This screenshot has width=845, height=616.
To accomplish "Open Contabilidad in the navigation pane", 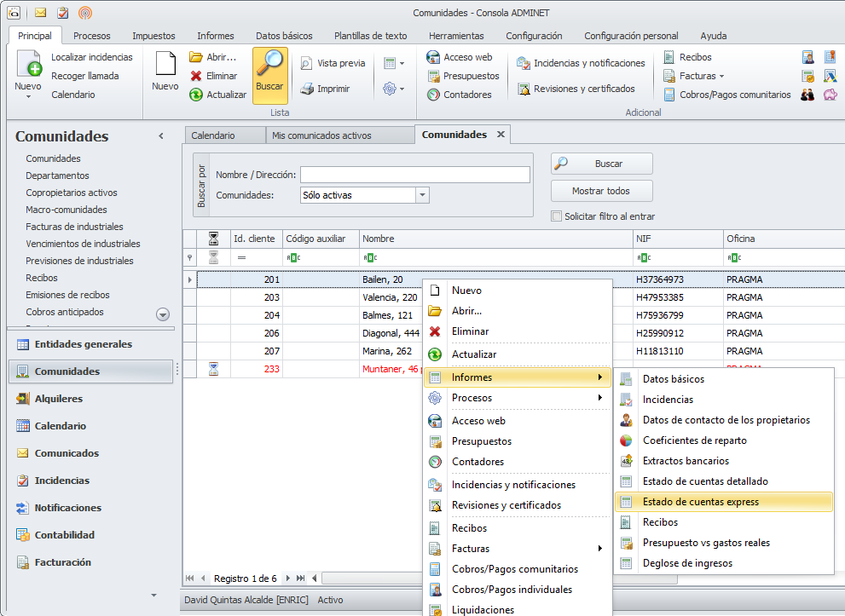I will pos(64,535).
